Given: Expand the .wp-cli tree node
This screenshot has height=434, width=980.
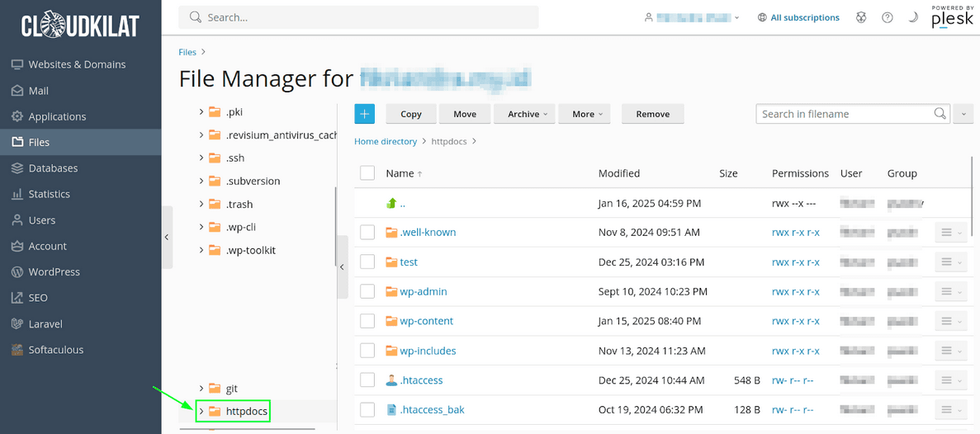Looking at the screenshot, I should pos(201,227).
